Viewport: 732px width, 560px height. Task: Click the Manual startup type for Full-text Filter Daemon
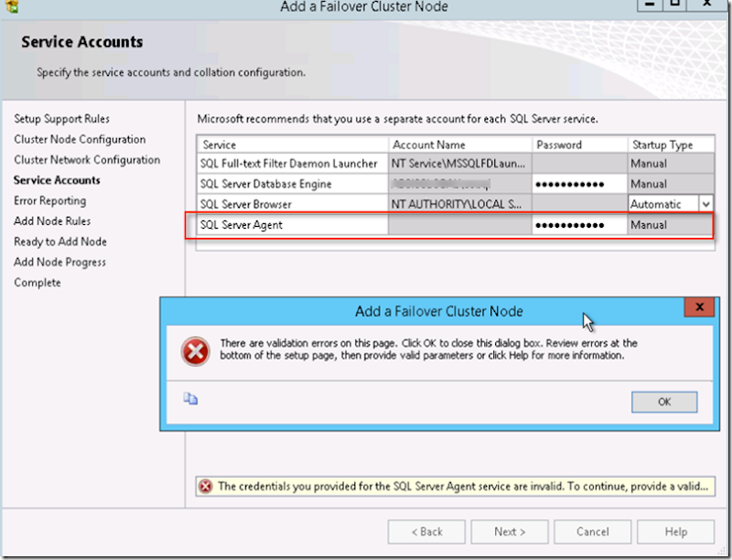[x=671, y=163]
